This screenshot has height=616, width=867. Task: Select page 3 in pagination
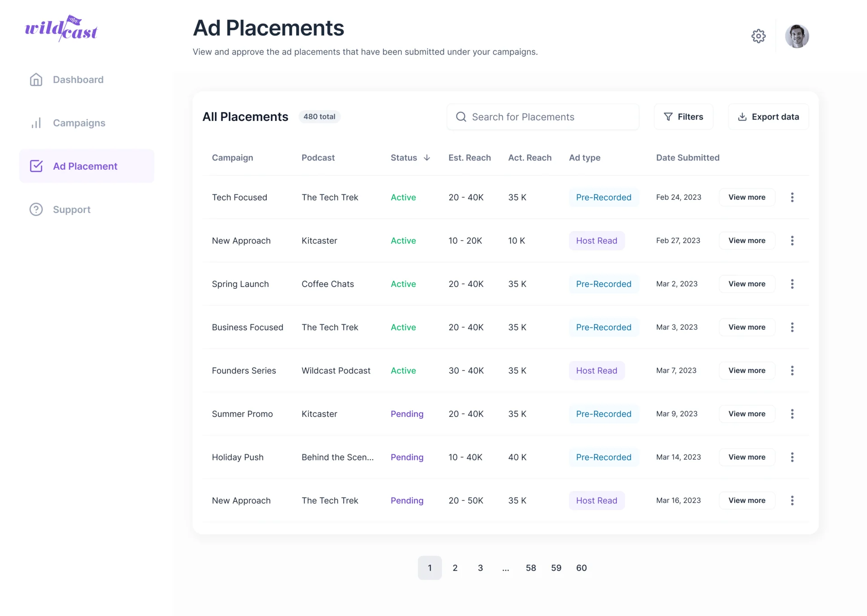(x=480, y=568)
